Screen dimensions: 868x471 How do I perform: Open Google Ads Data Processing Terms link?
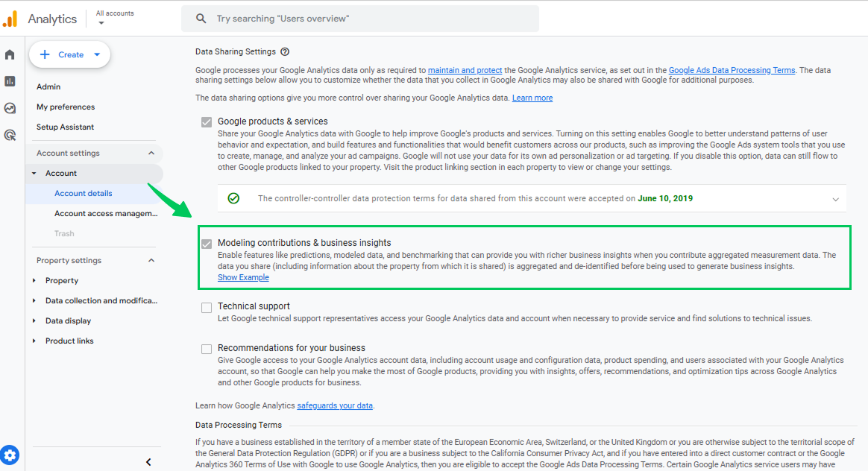click(732, 70)
